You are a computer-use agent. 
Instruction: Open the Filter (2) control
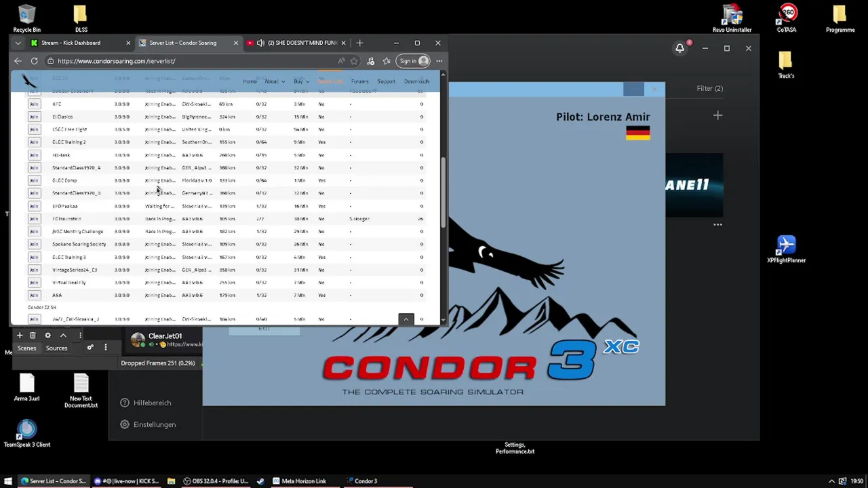point(709,88)
